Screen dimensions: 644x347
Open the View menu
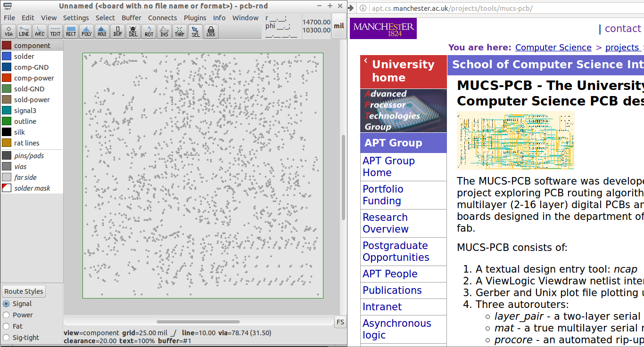(x=49, y=18)
